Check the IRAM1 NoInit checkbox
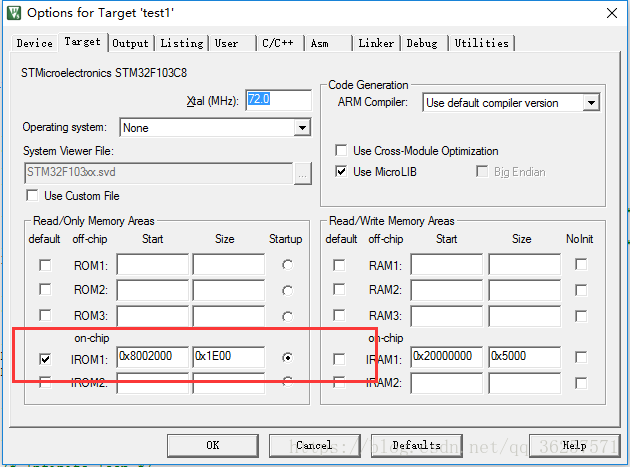 (581, 357)
